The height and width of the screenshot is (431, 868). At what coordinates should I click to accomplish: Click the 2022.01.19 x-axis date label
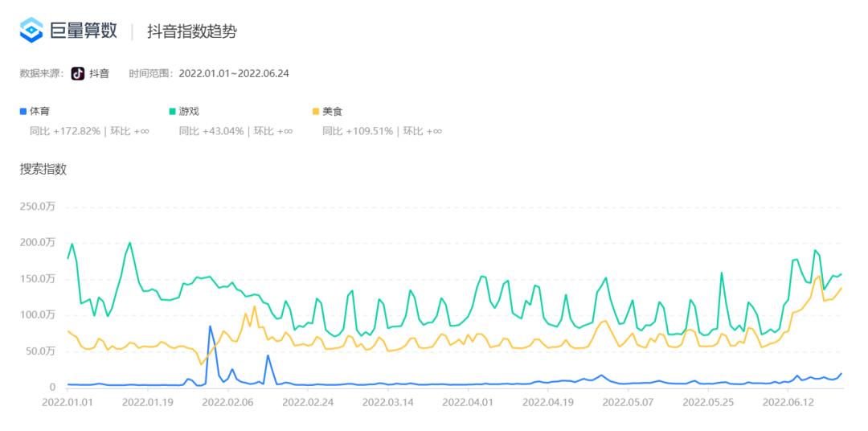pyautogui.click(x=147, y=402)
